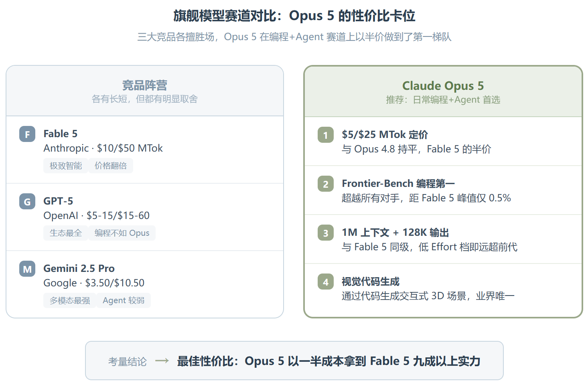This screenshot has width=588, height=385.
Task: Click the 价格翻倍 tag
Action: click(x=111, y=166)
